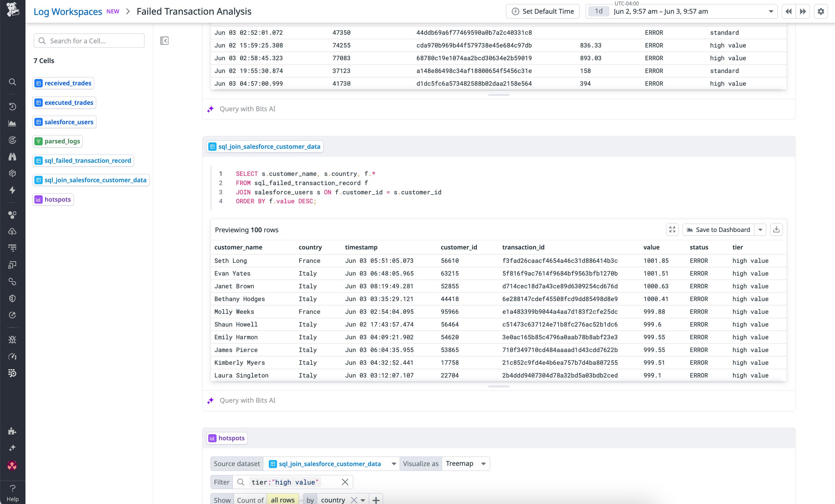Select the hotspots cell in the left panel
The width and height of the screenshot is (835, 504).
coord(53,199)
